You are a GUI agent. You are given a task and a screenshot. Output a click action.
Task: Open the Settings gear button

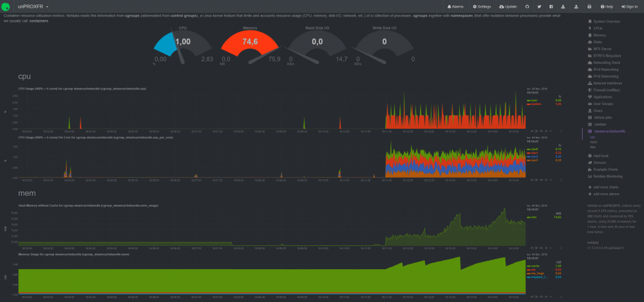coord(482,6)
